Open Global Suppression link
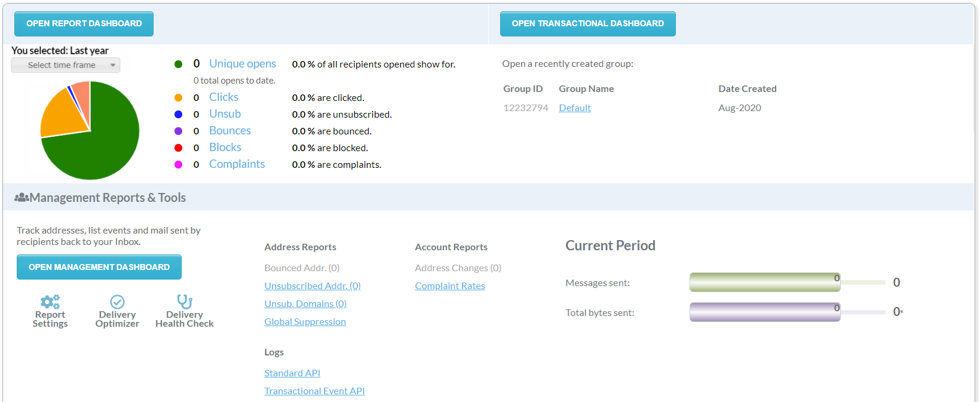Viewport: 980px width, 402px height. click(x=305, y=322)
